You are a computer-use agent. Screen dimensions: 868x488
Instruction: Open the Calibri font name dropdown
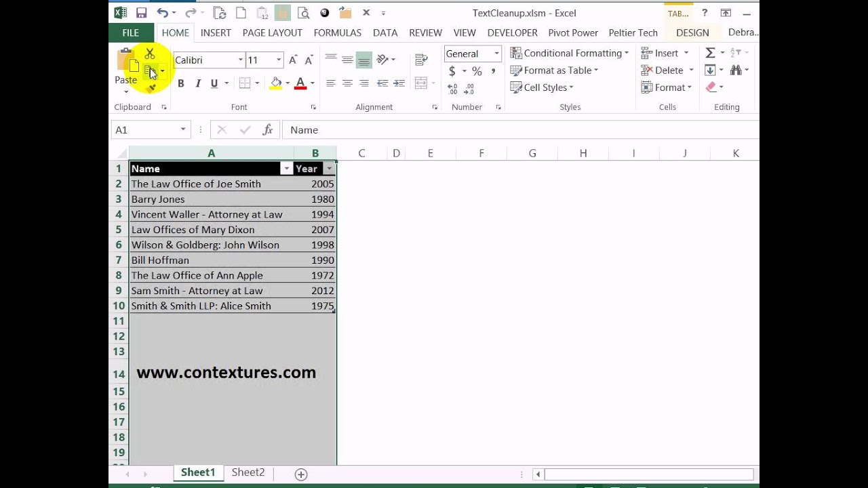240,60
